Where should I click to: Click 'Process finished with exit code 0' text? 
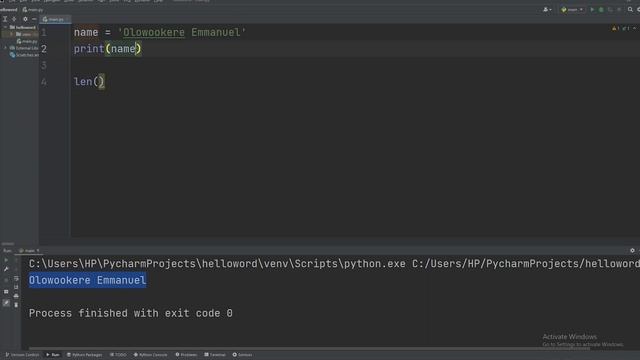click(131, 313)
